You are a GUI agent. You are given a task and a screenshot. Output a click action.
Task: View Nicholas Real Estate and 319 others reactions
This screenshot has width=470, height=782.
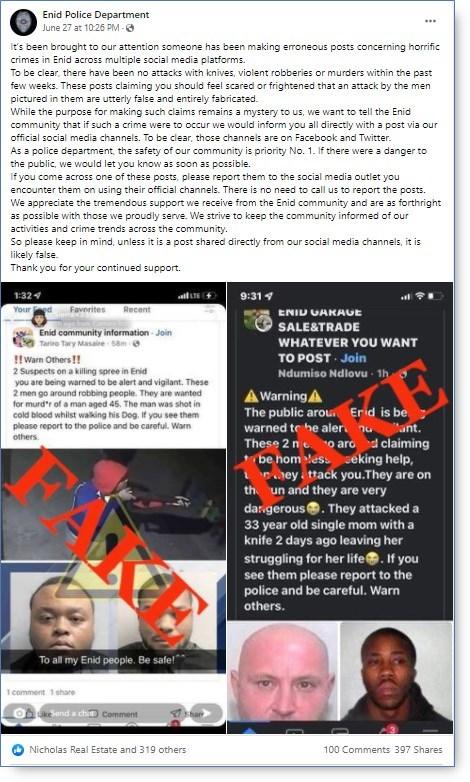[x=108, y=749]
